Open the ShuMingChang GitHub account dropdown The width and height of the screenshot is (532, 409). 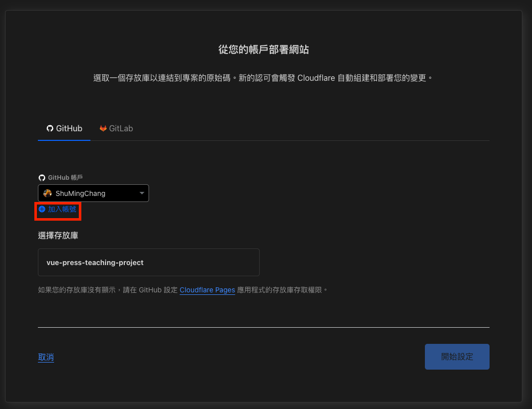[93, 193]
